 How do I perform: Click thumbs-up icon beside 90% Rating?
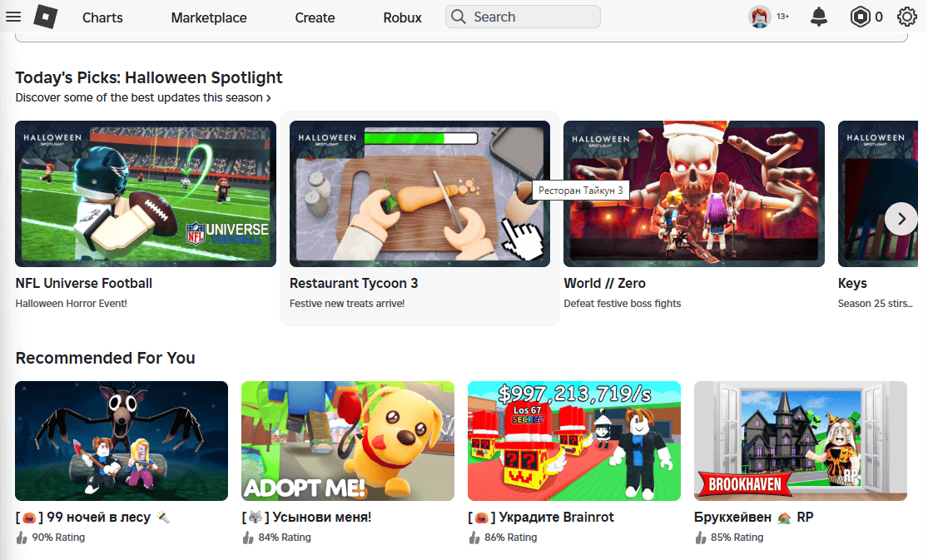click(x=22, y=538)
